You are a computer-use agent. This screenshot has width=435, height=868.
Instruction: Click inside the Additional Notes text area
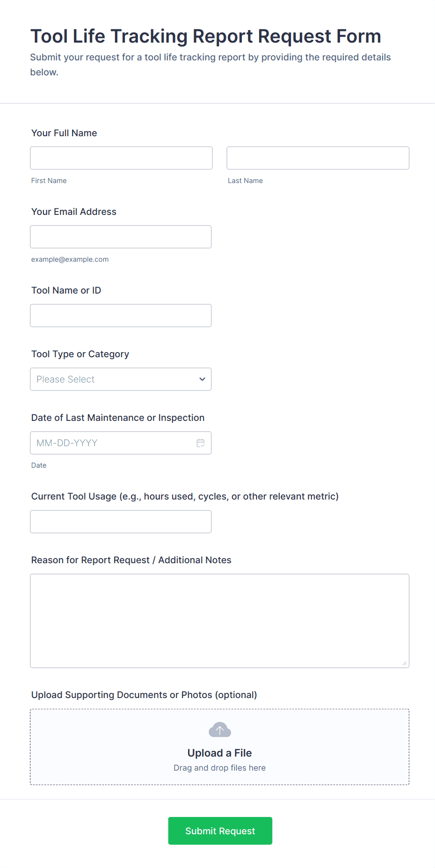[219, 621]
